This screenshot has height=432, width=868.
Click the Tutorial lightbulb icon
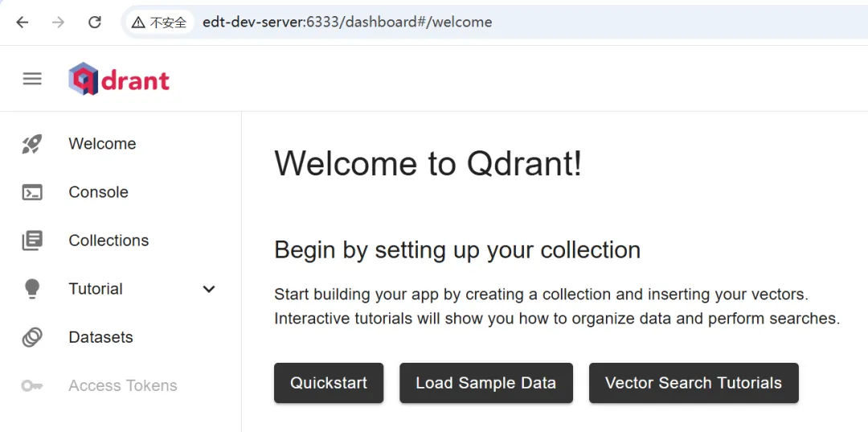(x=32, y=289)
